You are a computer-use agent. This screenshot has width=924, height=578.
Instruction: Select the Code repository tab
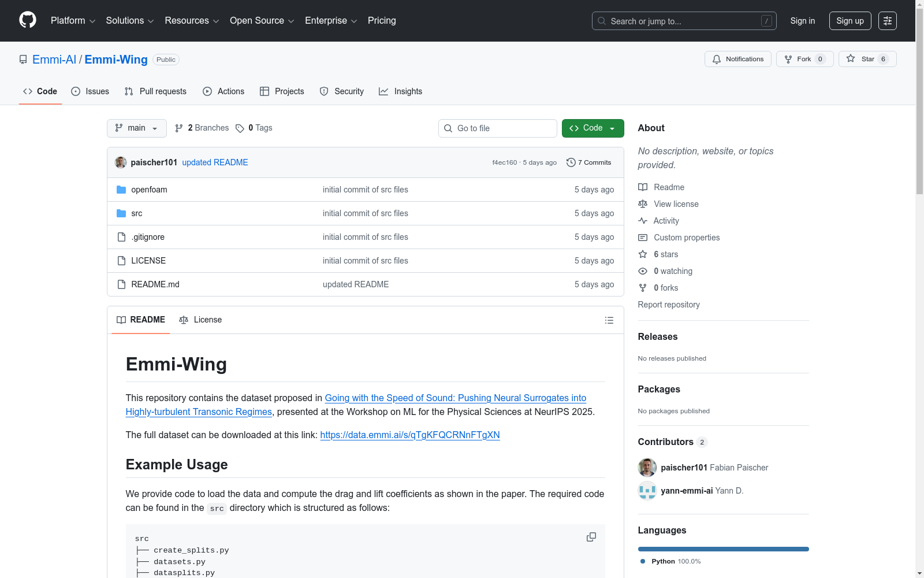(x=40, y=91)
